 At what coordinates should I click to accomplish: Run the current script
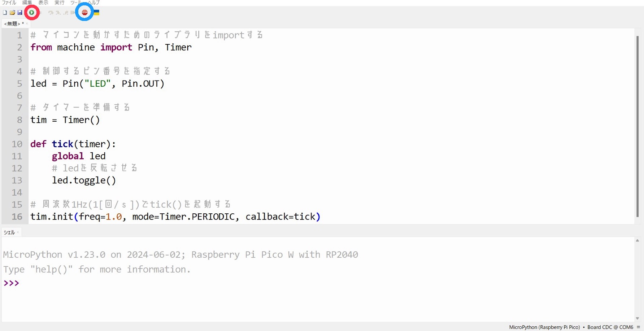[x=32, y=12]
